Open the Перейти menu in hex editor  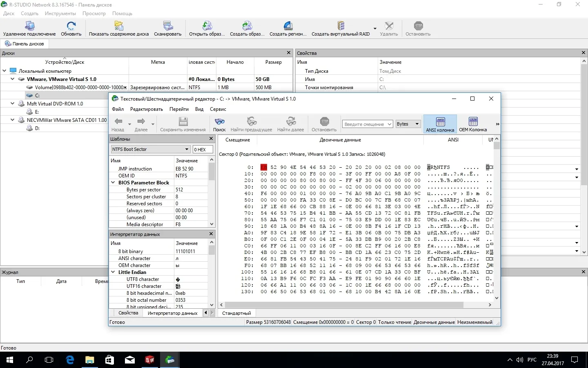pos(179,109)
